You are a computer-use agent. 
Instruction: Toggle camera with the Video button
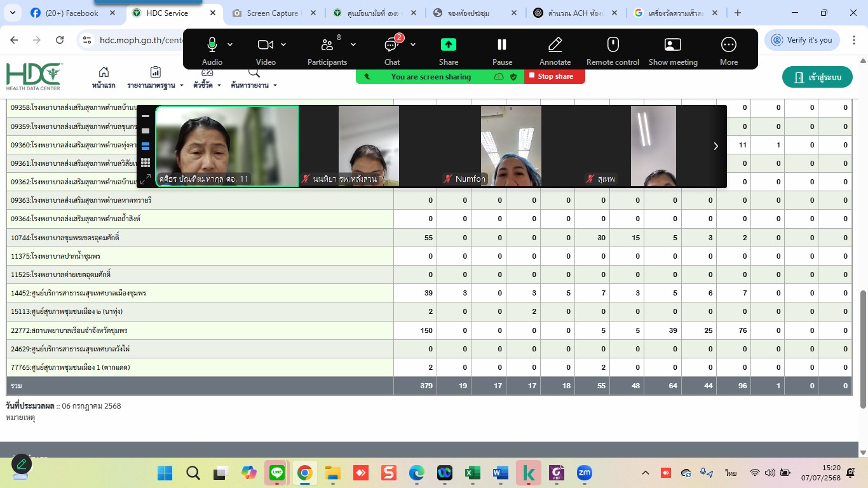[x=266, y=45]
